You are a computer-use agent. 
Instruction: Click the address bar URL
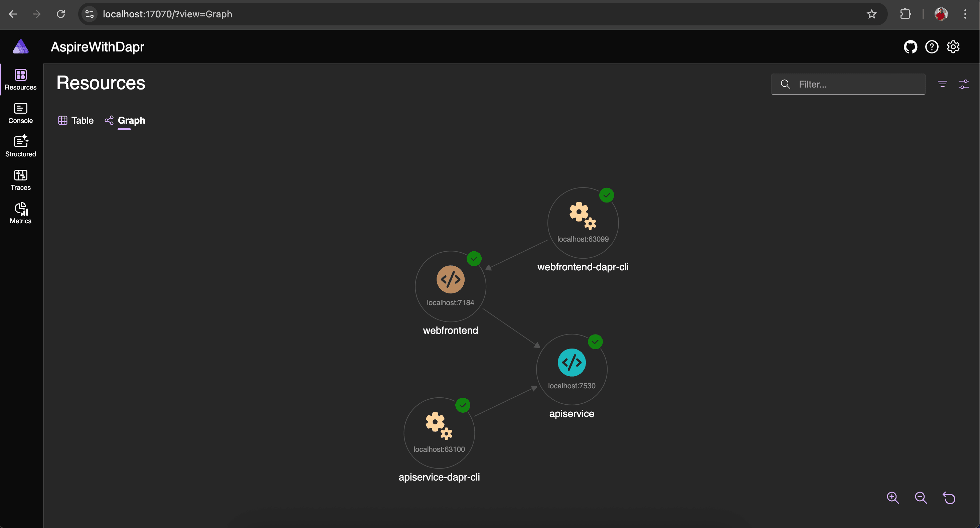coord(167,14)
